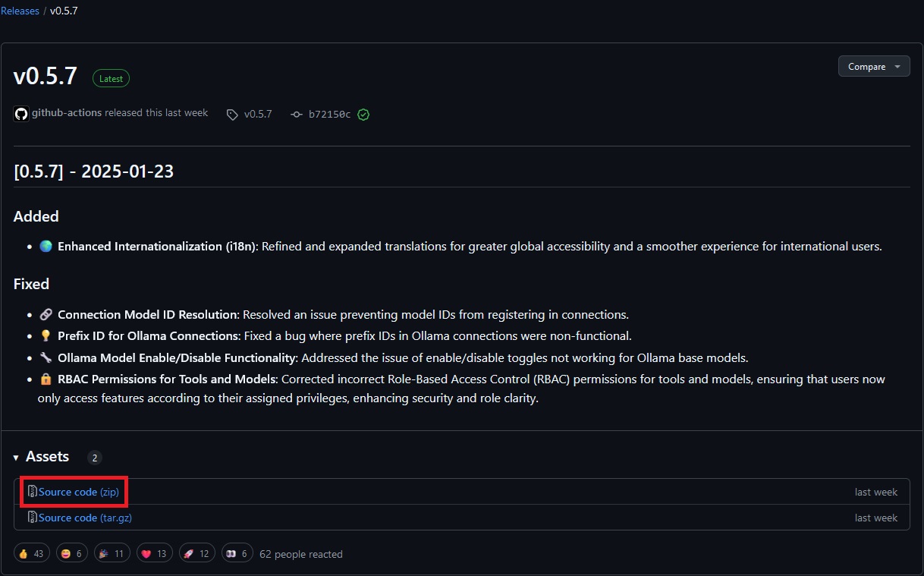This screenshot has height=576, width=924.
Task: Click the commit icon before b72150c
Action: click(x=297, y=115)
